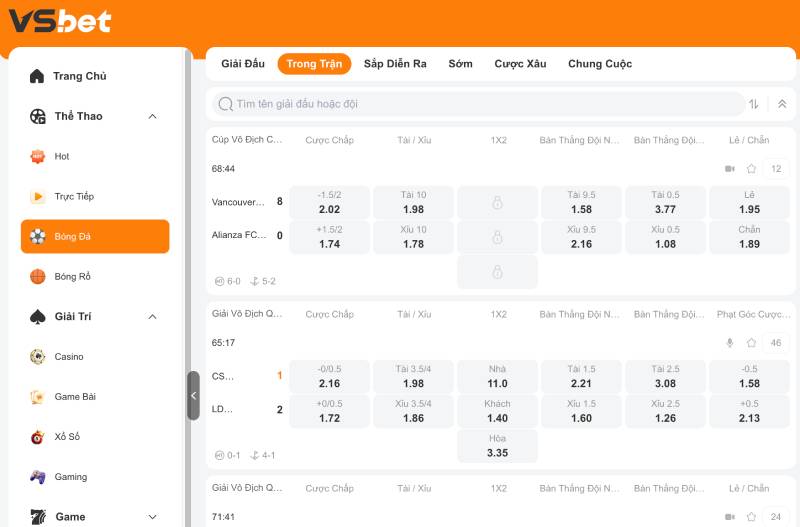Viewport: 800px width, 527px height.
Task: Collapse all leagues with double chevron
Action: pos(782,104)
